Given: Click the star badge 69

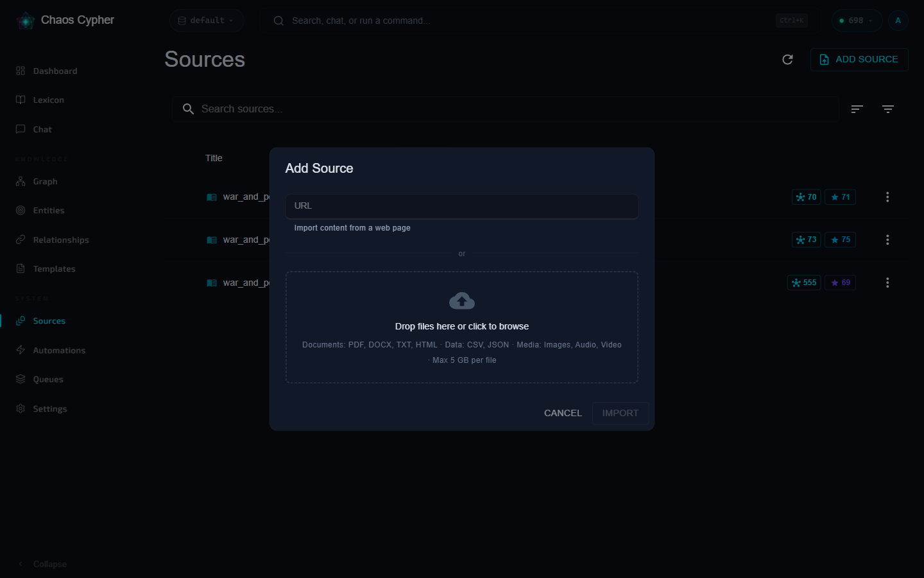Looking at the screenshot, I should (x=840, y=283).
